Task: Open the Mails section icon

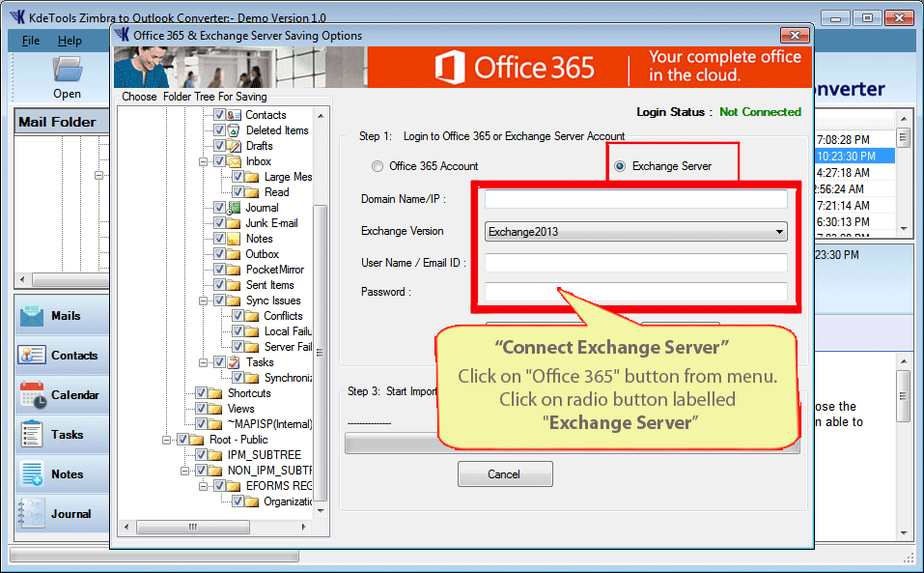Action: click(x=31, y=316)
